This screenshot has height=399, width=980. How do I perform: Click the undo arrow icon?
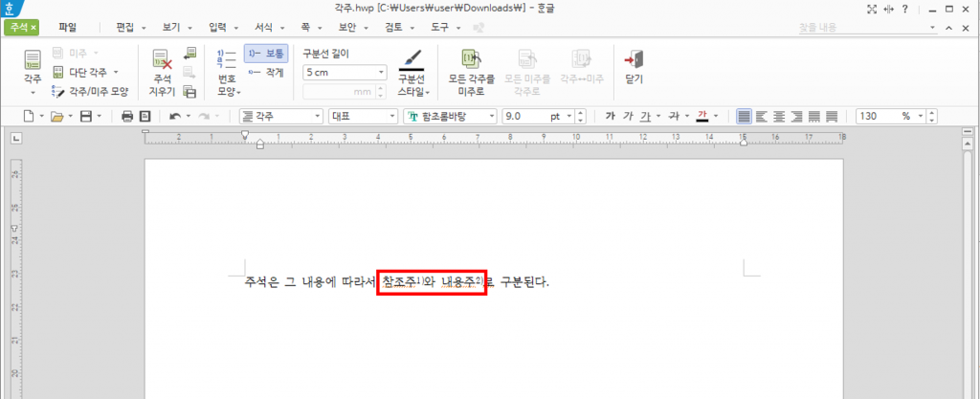tap(174, 116)
